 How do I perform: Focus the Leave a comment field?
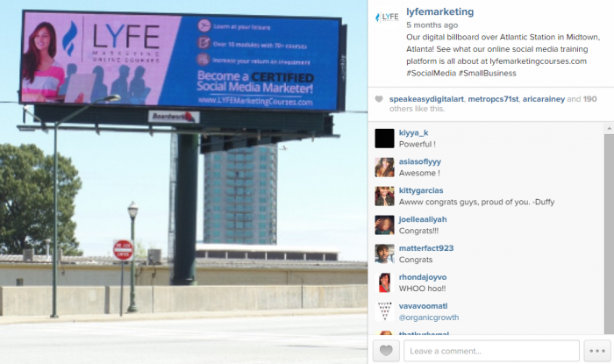coord(491,350)
